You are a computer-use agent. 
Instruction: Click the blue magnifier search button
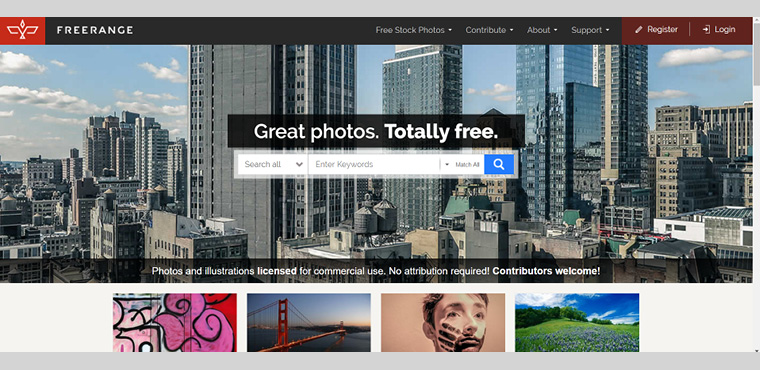pos(499,164)
